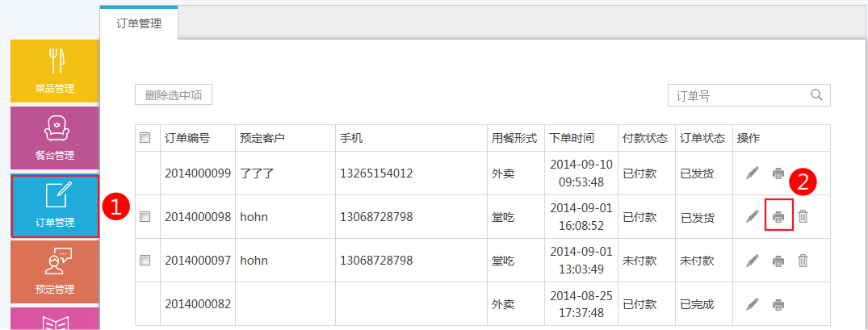Viewport: 868px width, 330px height.
Task: Check the box for order 2014000098
Action: (145, 216)
